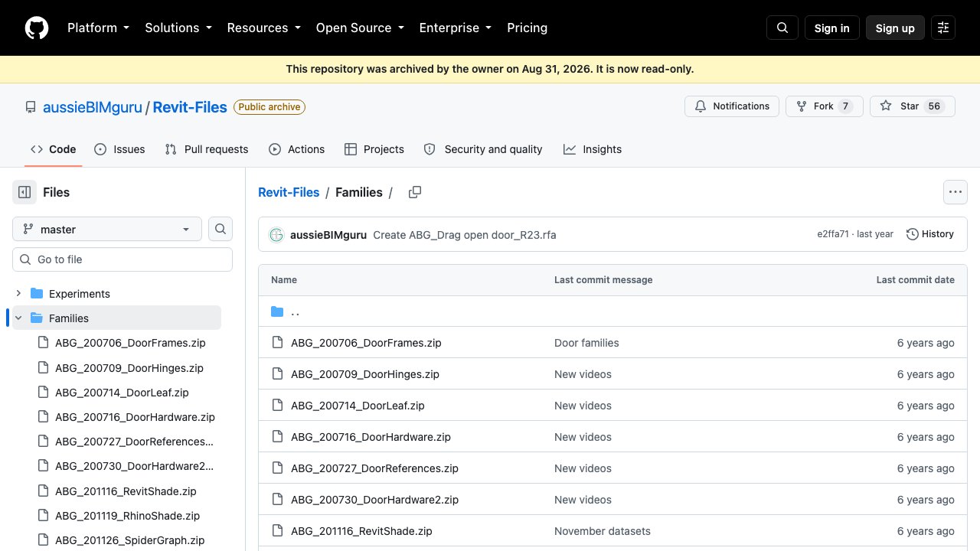
Task: Click the bell icon in Notifications button
Action: click(x=701, y=106)
